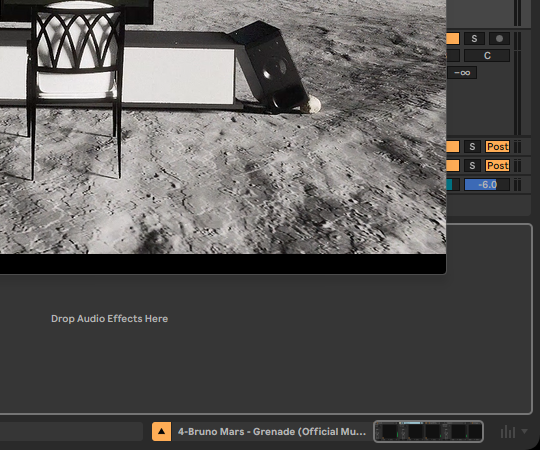Solo the audio track

pyautogui.click(x=474, y=39)
